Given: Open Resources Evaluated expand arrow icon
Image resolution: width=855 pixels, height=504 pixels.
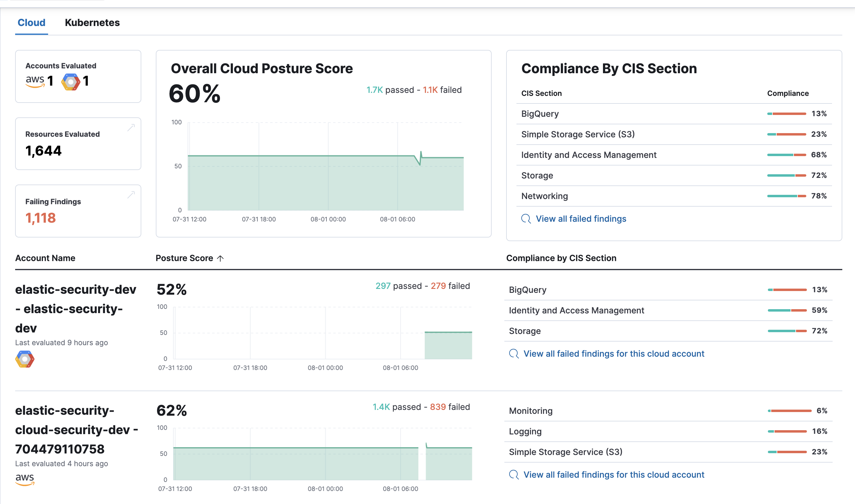Looking at the screenshot, I should click(x=131, y=128).
